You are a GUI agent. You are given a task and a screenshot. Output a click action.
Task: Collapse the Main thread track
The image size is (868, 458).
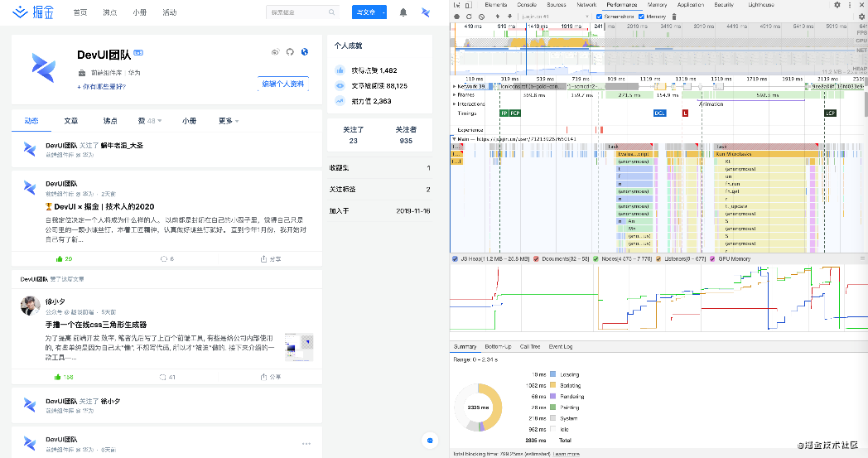click(455, 139)
